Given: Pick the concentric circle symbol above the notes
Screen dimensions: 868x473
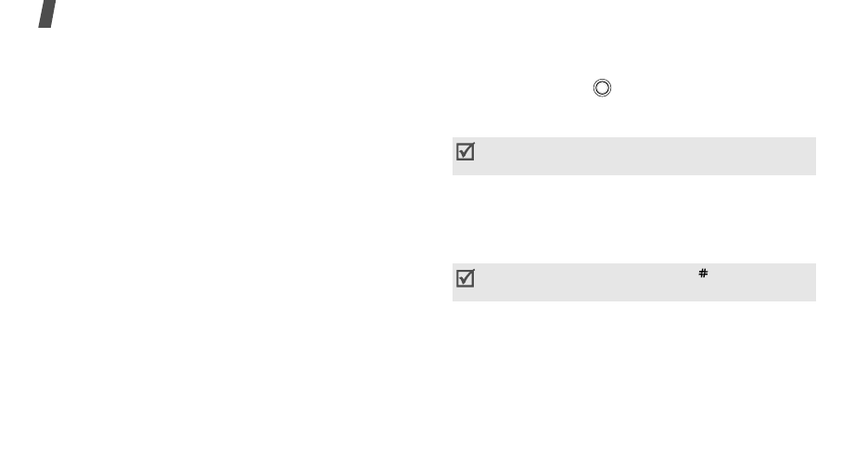Looking at the screenshot, I should (x=602, y=88).
